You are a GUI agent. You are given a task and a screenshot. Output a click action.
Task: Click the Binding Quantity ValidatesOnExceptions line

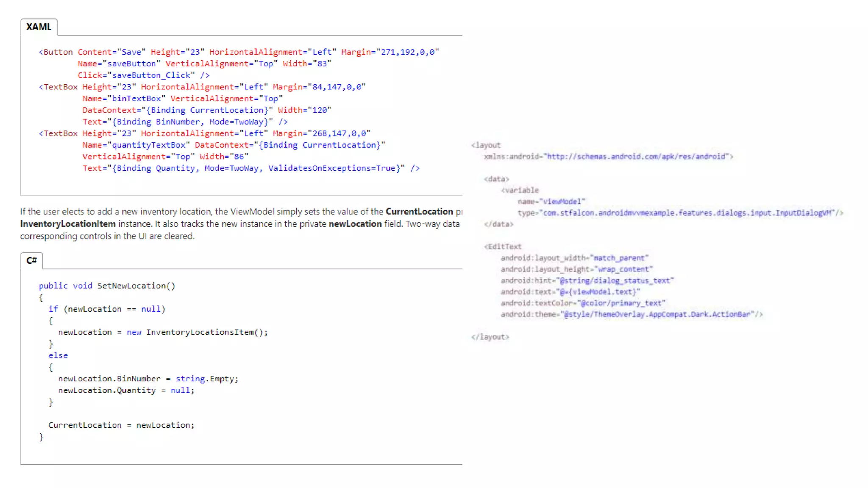coord(251,168)
